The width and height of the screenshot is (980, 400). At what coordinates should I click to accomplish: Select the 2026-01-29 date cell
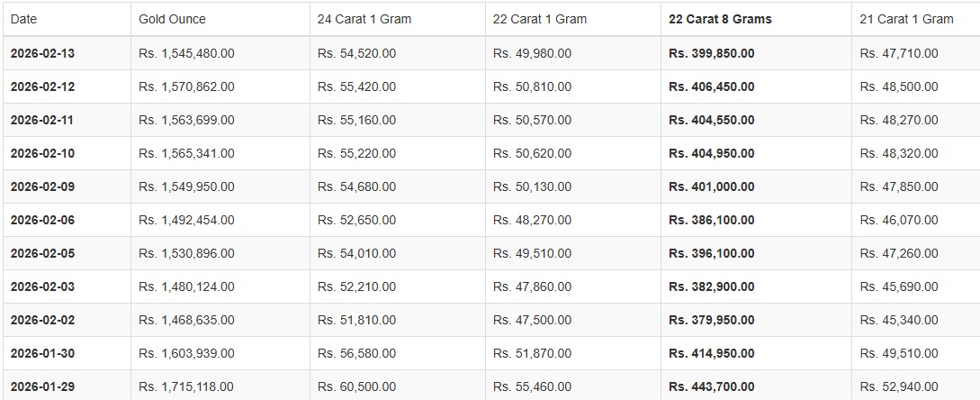[42, 386]
